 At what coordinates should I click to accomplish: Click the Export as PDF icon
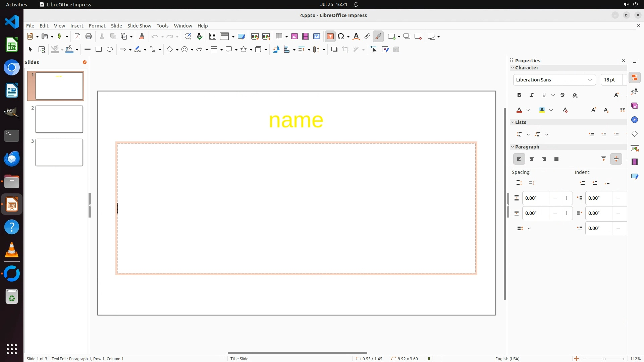tap(77, 37)
